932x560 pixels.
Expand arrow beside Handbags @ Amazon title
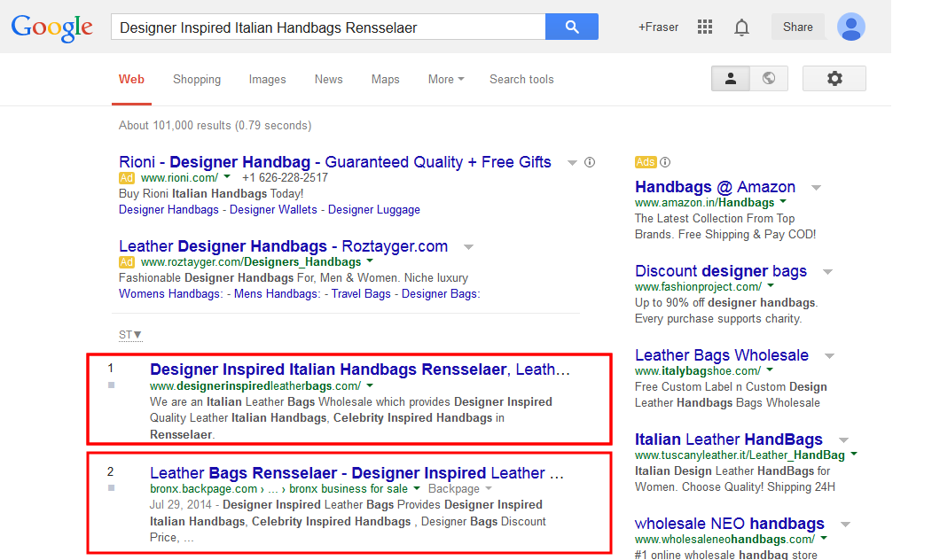coord(816,188)
